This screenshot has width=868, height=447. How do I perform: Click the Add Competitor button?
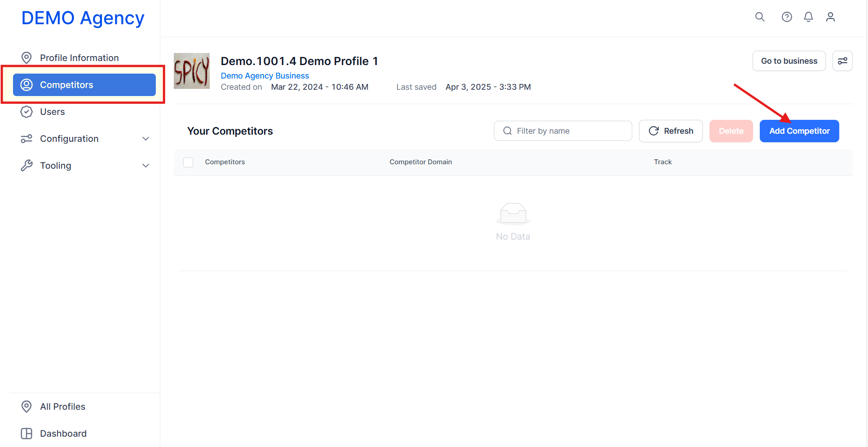click(x=799, y=131)
